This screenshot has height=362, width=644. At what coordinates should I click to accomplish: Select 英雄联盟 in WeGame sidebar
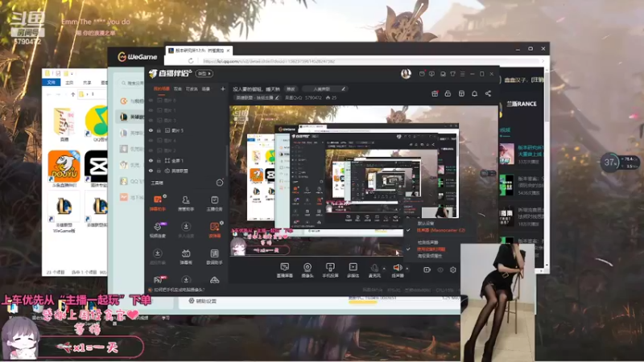[x=130, y=117]
